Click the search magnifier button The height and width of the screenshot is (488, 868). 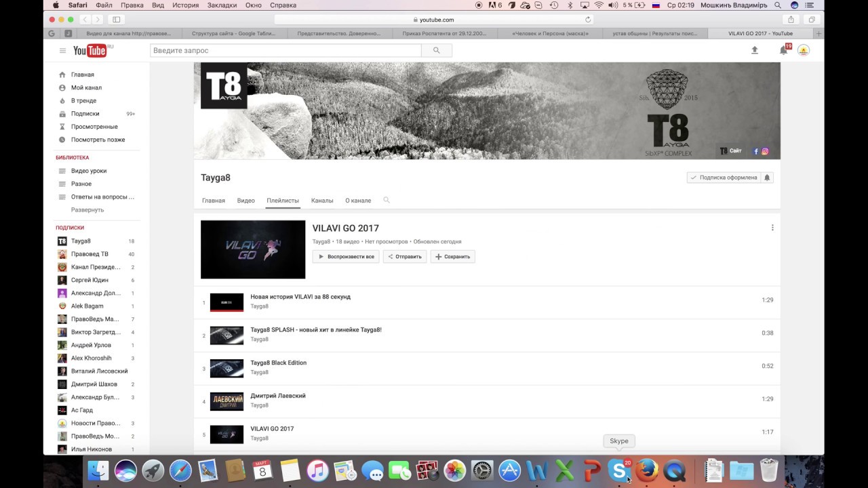pos(437,51)
